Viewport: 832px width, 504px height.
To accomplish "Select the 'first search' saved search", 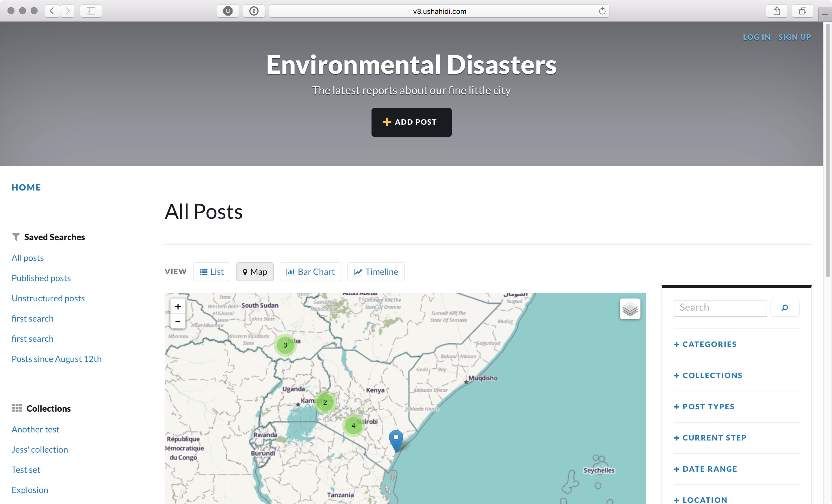I will click(32, 318).
